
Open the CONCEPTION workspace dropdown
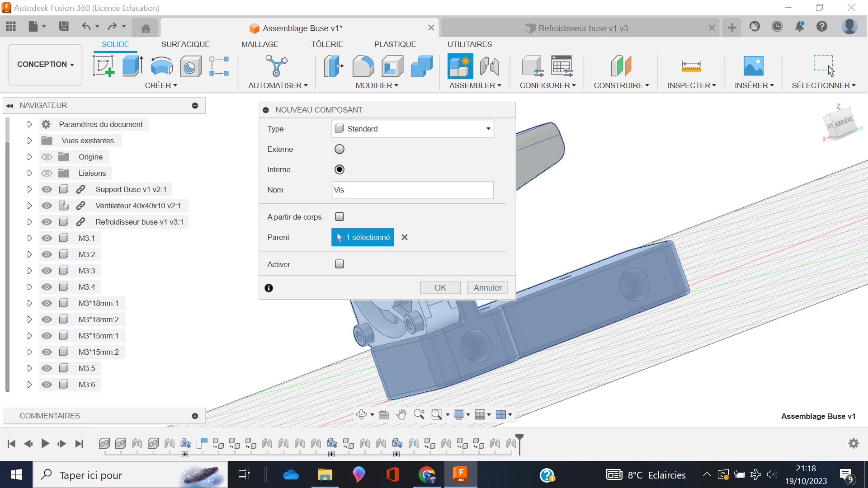(x=45, y=64)
